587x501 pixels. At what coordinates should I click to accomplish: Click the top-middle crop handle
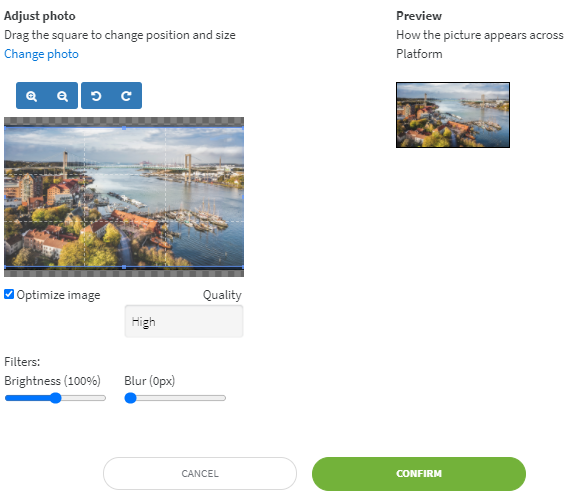pyautogui.click(x=124, y=128)
